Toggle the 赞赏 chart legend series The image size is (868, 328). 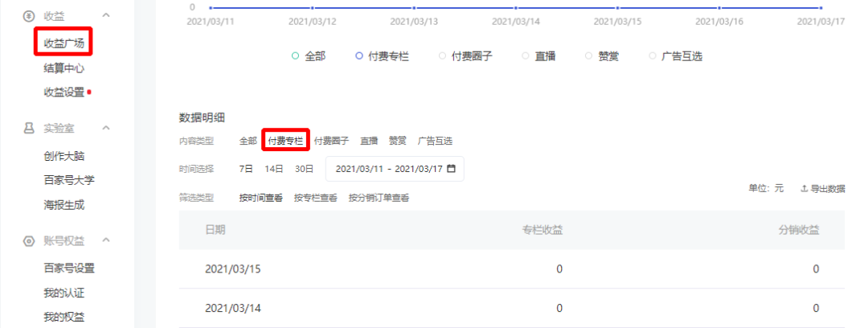point(602,56)
